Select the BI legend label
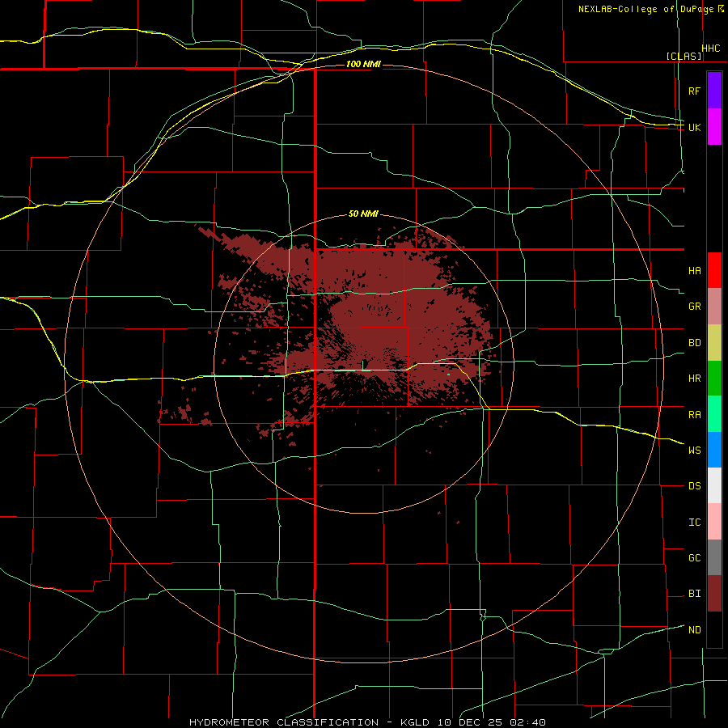The height and width of the screenshot is (728, 728). [694, 594]
